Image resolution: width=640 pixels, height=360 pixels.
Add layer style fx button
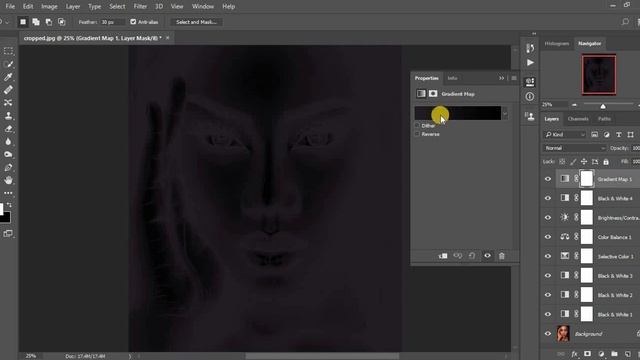coord(574,354)
